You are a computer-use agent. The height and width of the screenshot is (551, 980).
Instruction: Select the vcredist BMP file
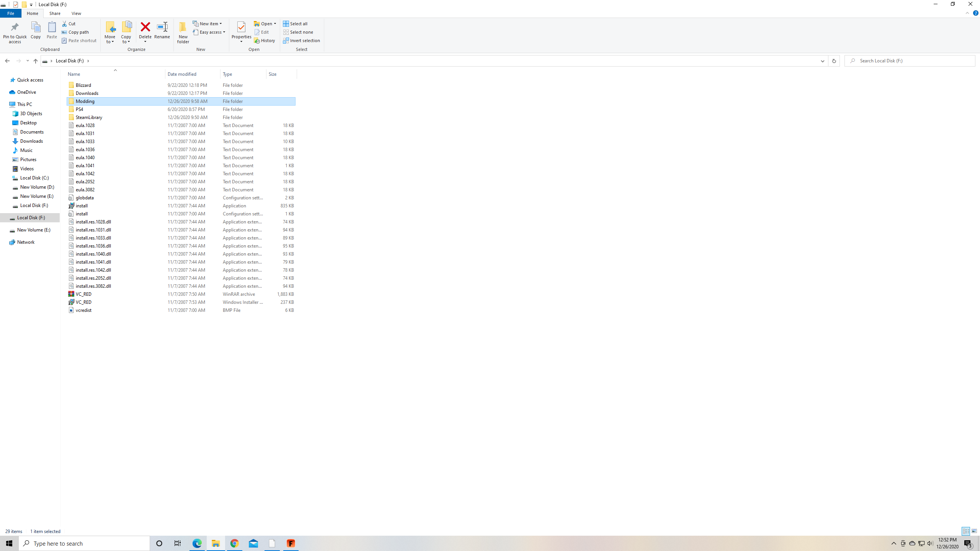pos(181,310)
